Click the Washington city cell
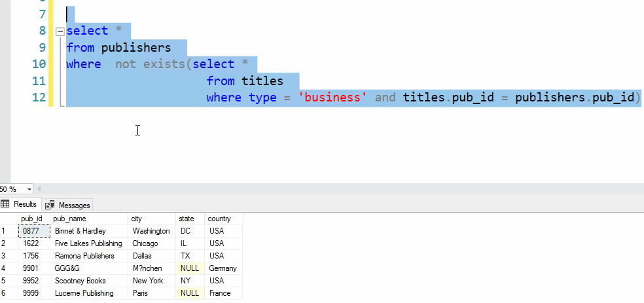Screen dimensions: 644x303 point(152,231)
